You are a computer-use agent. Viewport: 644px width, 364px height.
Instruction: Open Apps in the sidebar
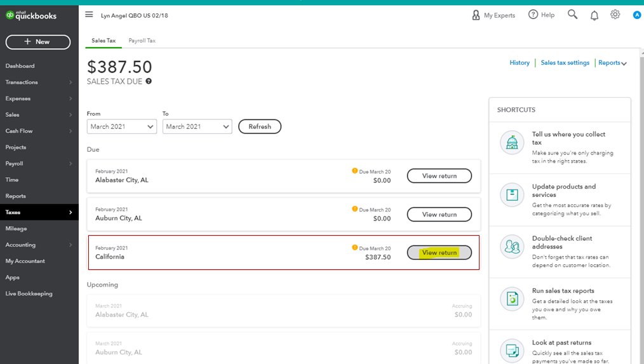point(12,278)
